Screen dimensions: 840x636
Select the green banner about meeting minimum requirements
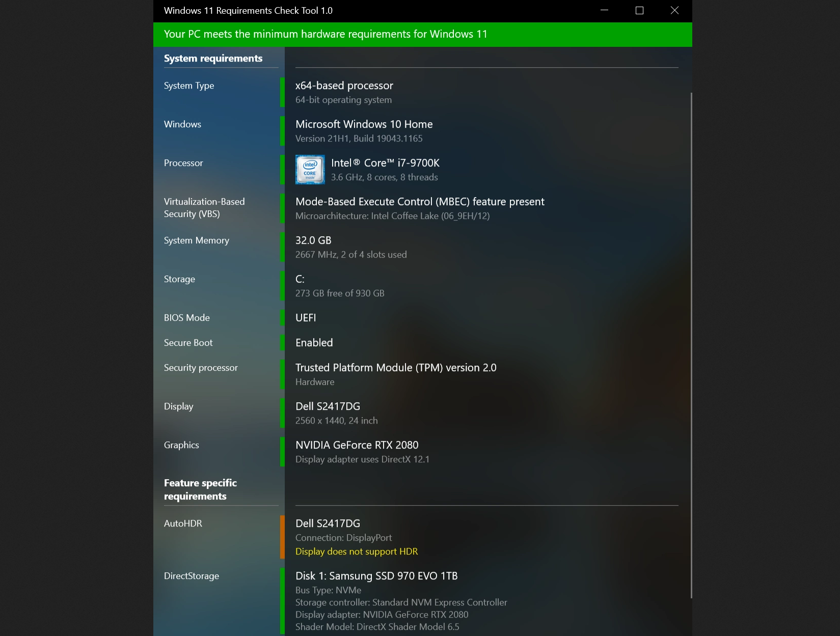click(423, 34)
